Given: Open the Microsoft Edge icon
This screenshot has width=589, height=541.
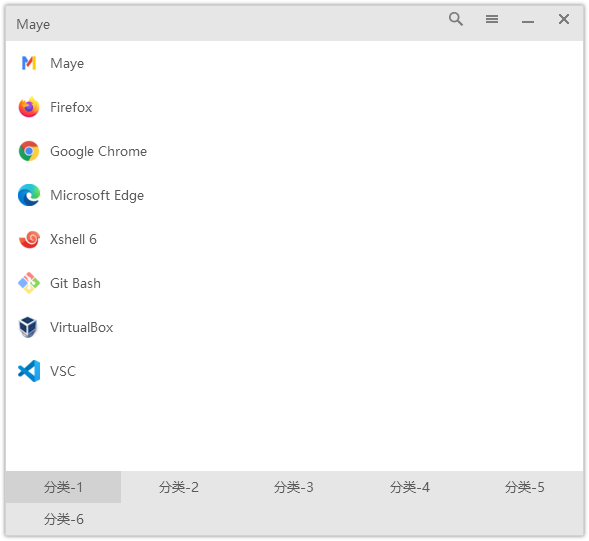Looking at the screenshot, I should tap(29, 195).
